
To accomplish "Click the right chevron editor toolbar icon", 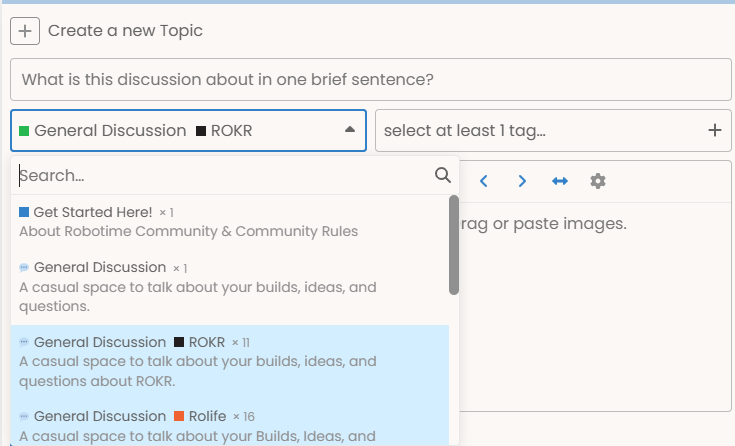I will 522,181.
